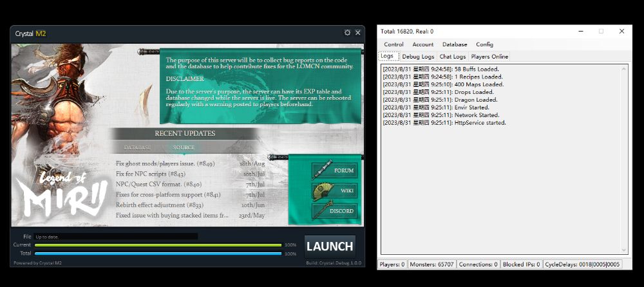644x287 pixels.
Task: Open the NPC/Quest CSV format update entry
Action: pyautogui.click(x=158, y=185)
